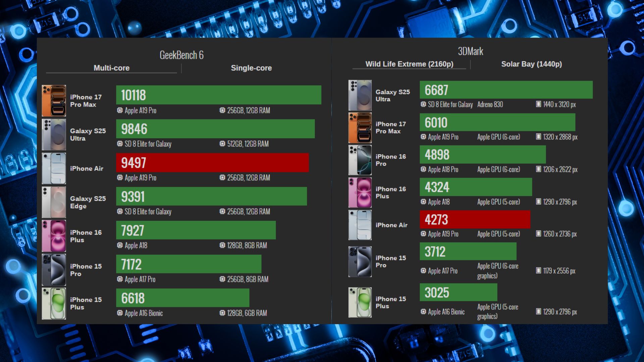Open Galaxy S25 Ultra thumbnail in GeekBench list
644x362 pixels.
point(54,134)
